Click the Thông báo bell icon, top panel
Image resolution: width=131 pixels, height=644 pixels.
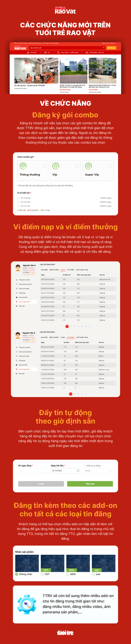coord(17,293)
